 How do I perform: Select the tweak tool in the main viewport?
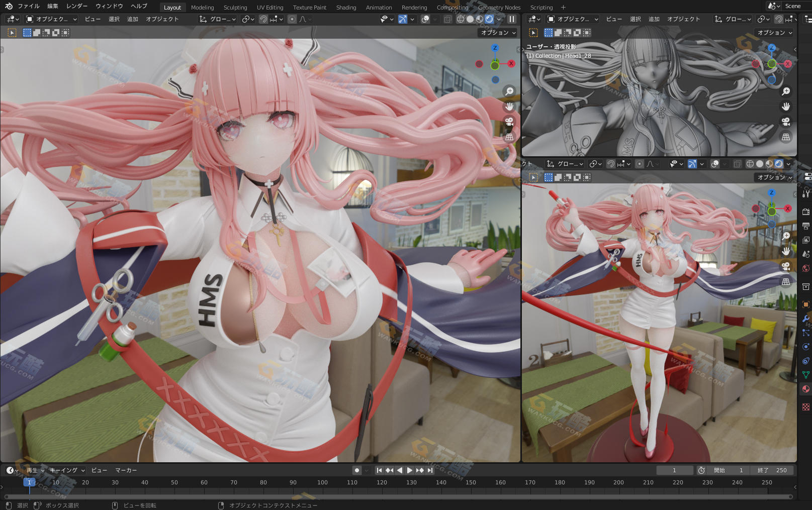[12, 33]
